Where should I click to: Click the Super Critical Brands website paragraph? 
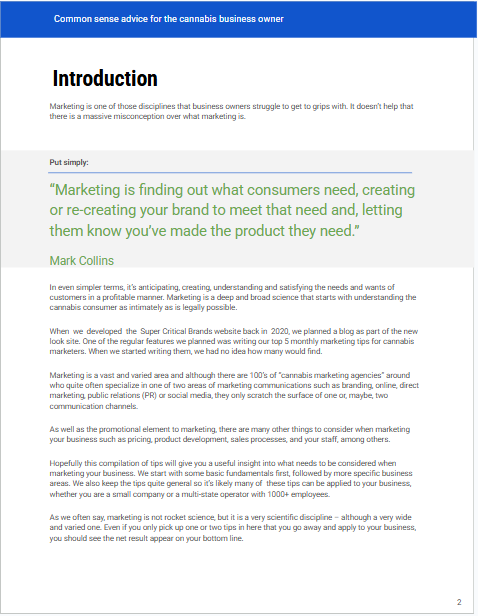click(234, 341)
